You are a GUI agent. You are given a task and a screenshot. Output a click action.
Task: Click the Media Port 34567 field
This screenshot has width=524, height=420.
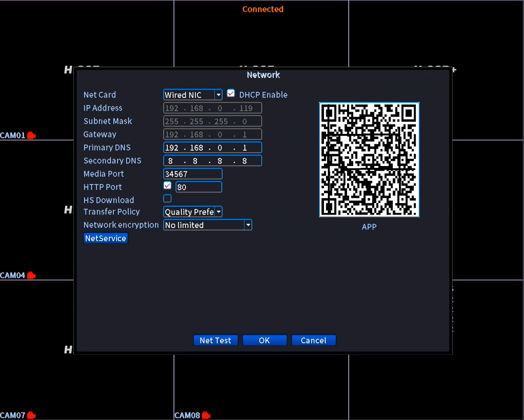pyautogui.click(x=193, y=174)
